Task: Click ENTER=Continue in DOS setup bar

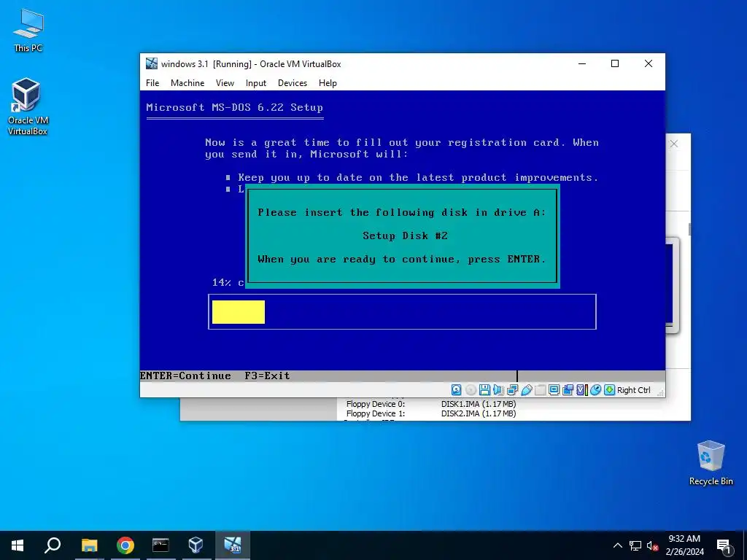Action: point(185,376)
